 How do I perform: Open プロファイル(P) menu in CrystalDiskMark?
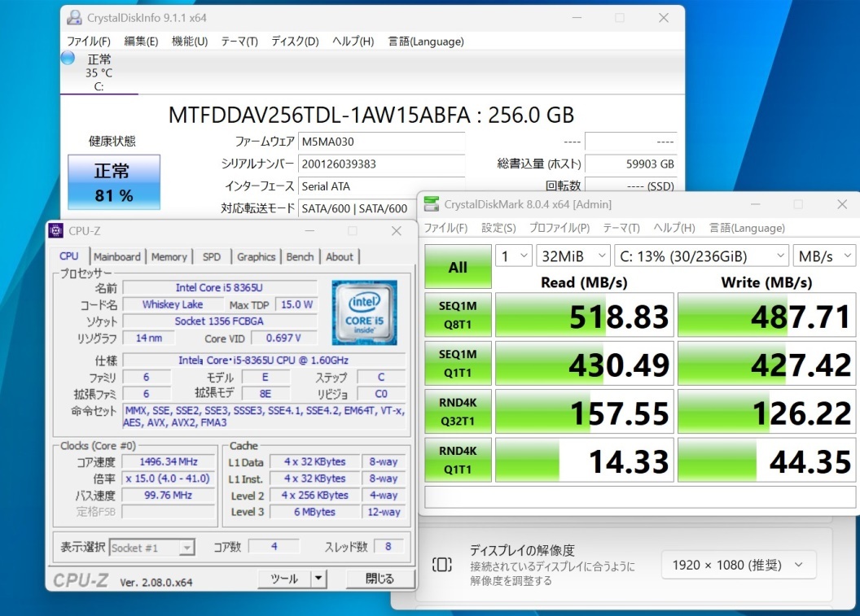pyautogui.click(x=559, y=227)
